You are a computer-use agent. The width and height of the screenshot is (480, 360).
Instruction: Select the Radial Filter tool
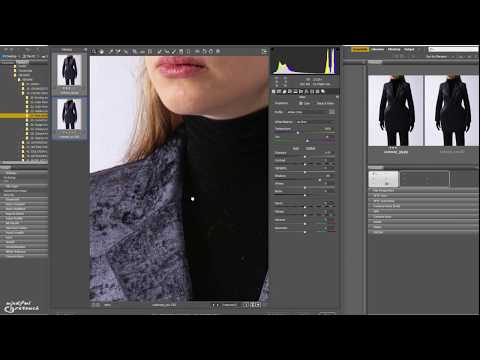(188, 52)
